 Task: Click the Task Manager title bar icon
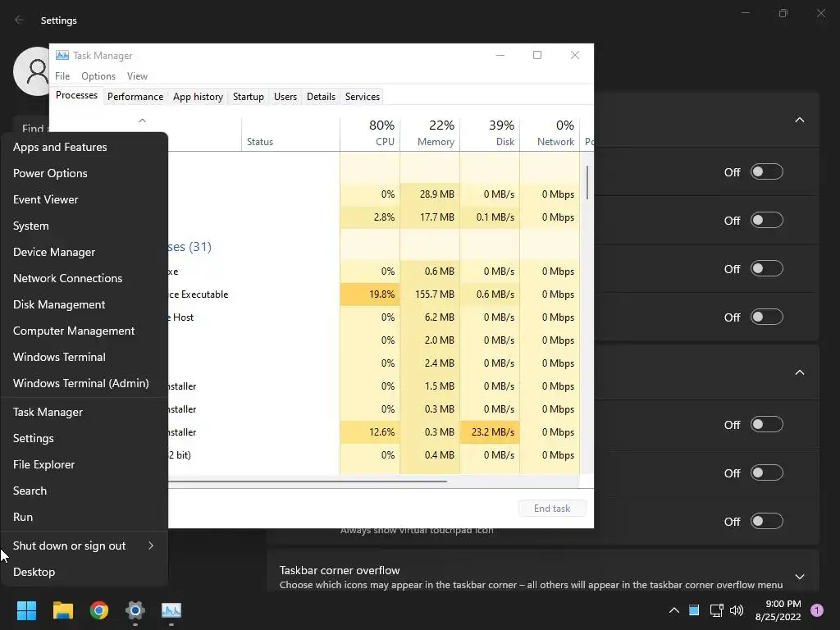(x=62, y=55)
